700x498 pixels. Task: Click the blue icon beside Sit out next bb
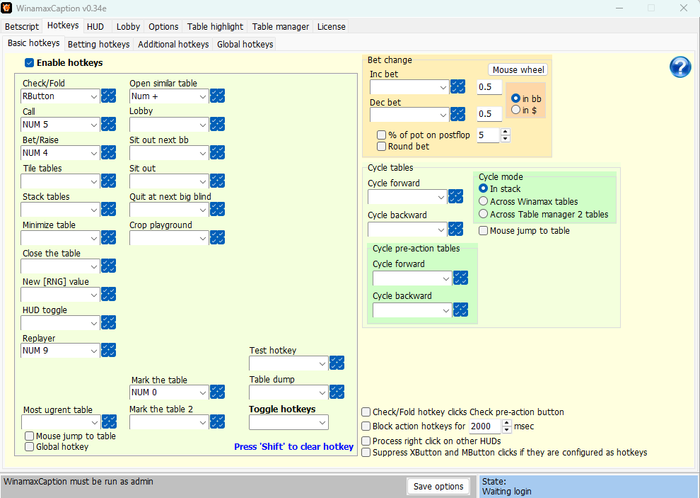pos(217,153)
